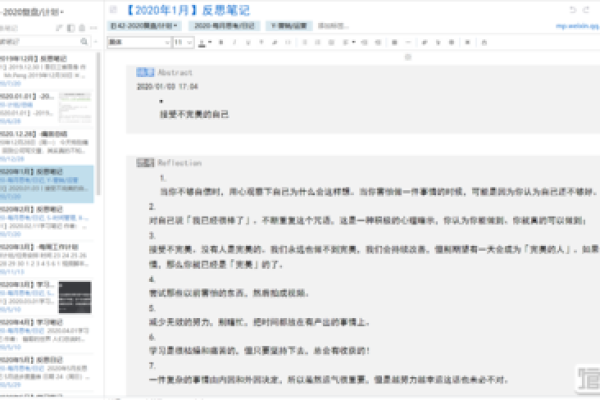Viewport: 600px width, 400px height.
Task: Insert a numbered list
Action: (x=318, y=42)
